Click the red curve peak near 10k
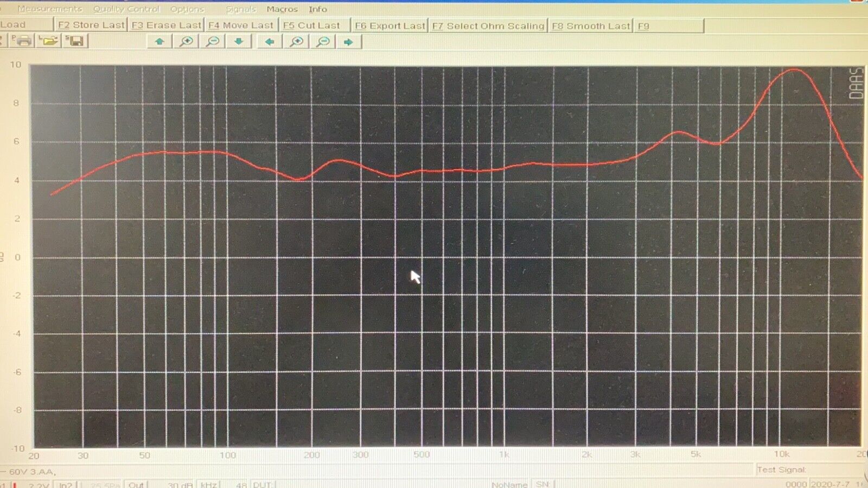This screenshot has height=488, width=868. 795,69
